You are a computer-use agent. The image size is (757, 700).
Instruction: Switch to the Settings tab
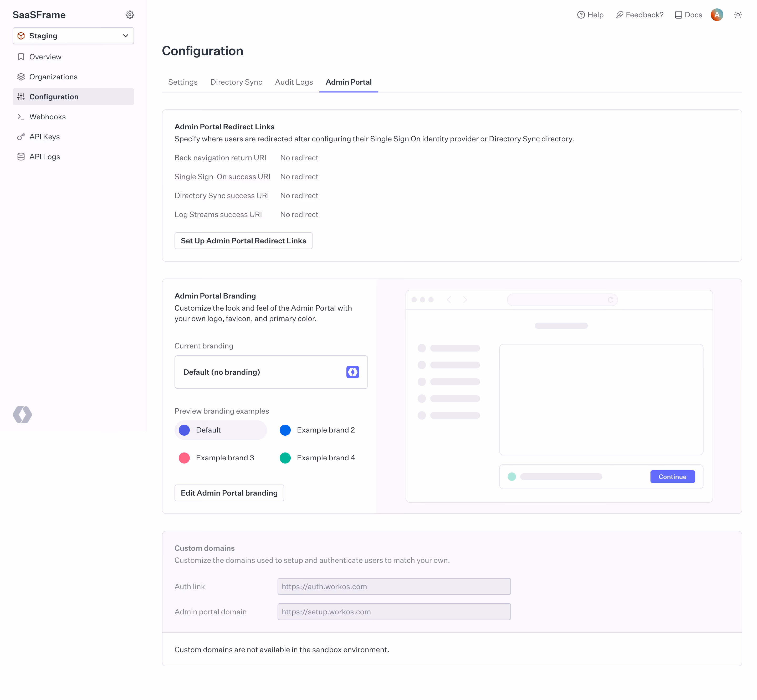[x=183, y=82]
